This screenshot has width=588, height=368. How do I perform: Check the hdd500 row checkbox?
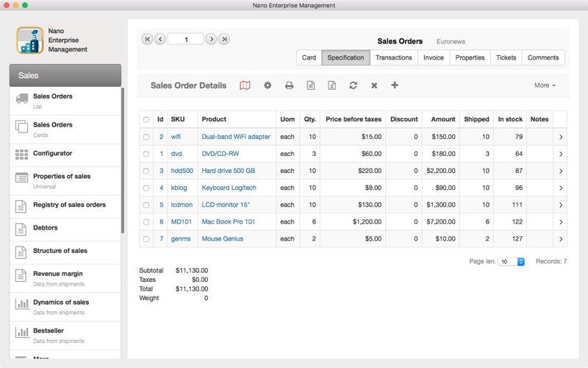tap(146, 171)
